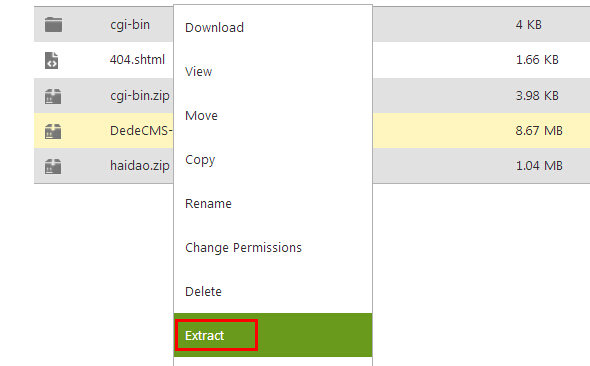This screenshot has width=590, height=366.
Task: Click the cgi-bin.zip archive icon
Action: [53, 96]
